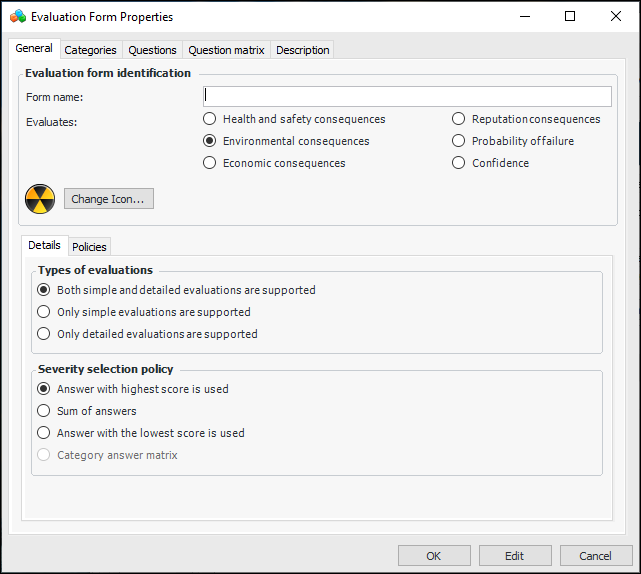Pick the Probability of failure option
Viewport: 641px width, 574px height.
pos(459,141)
